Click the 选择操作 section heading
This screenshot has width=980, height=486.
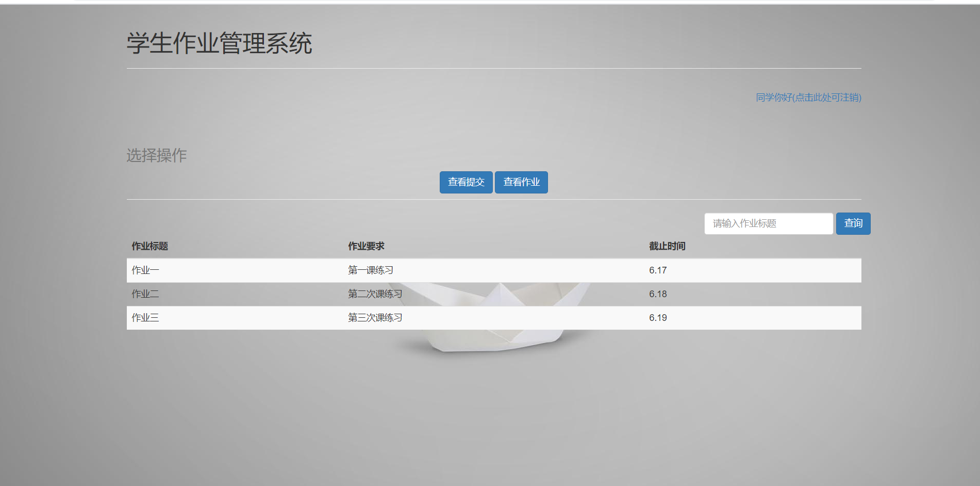click(x=157, y=155)
